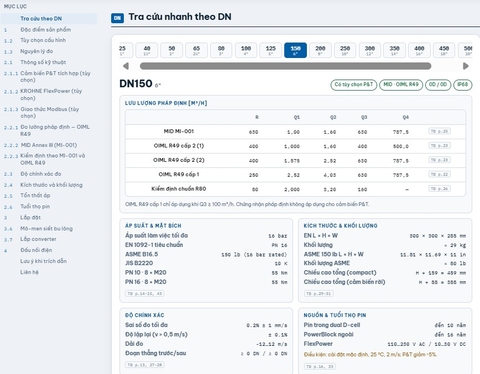This screenshot has height=374, width=480.
Task: Click page reference in OIML R49 cấp 2 (2) row
Action: click(439, 160)
